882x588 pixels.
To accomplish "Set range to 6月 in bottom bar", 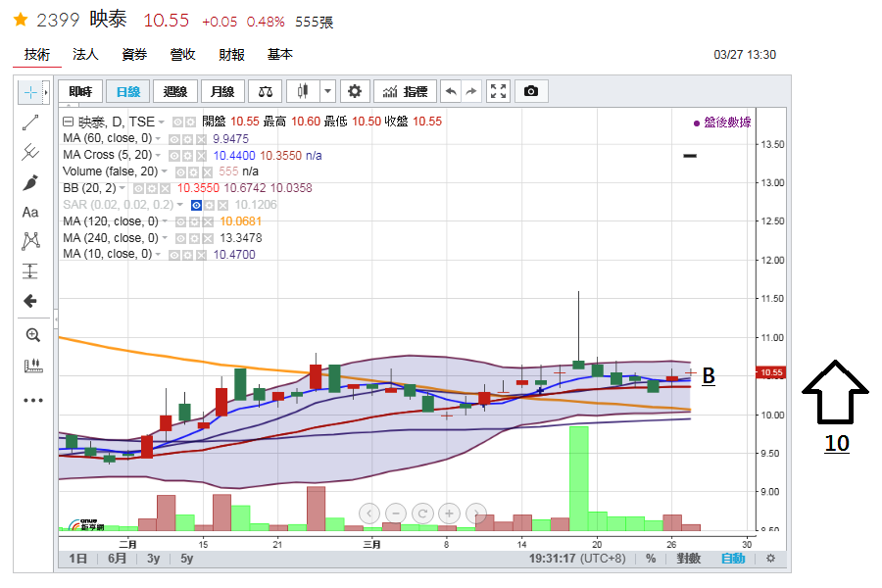I will point(117,559).
